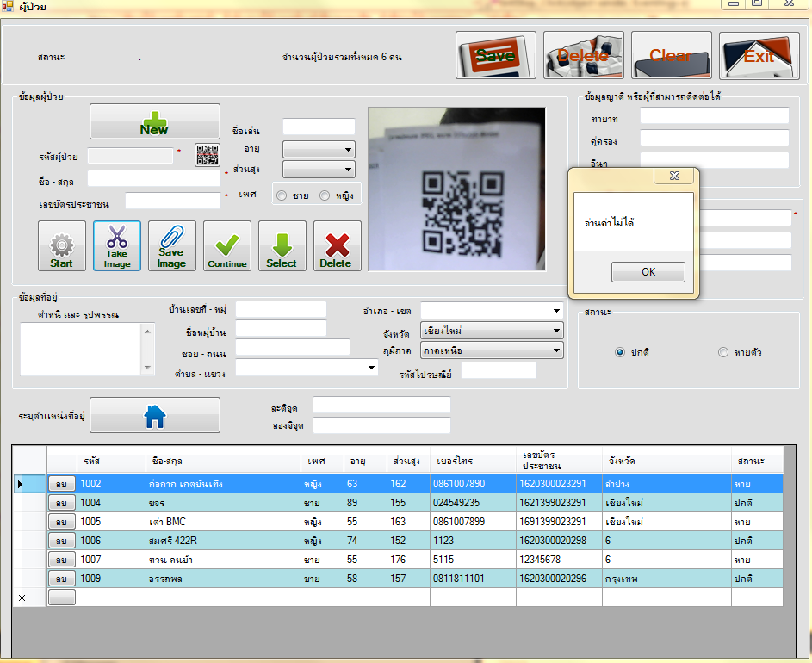The width and height of the screenshot is (812, 663).
Task: Click the text area scroll down arrow
Action: pos(147,368)
